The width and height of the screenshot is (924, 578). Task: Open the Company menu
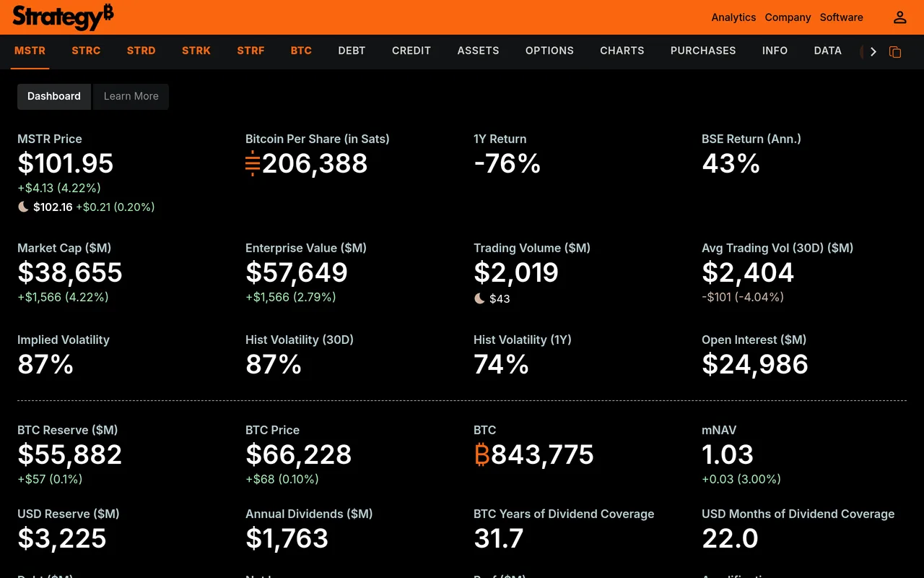(788, 17)
